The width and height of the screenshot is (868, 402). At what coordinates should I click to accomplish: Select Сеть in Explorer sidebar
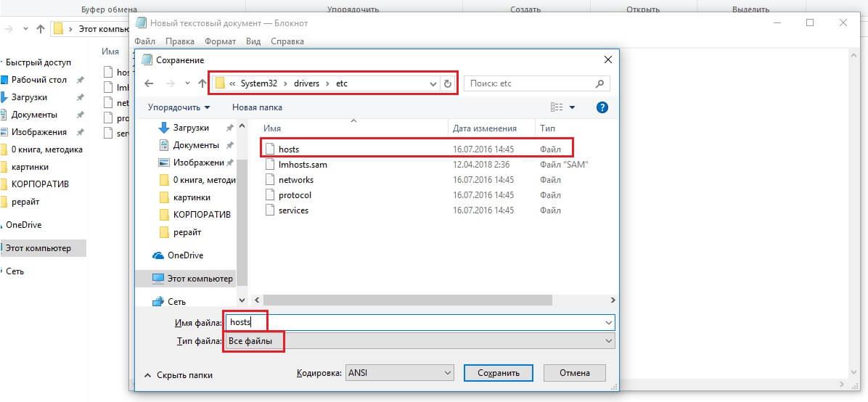15,271
